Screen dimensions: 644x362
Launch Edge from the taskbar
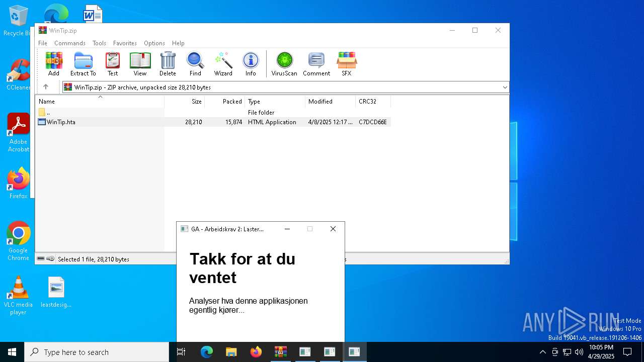click(x=207, y=352)
